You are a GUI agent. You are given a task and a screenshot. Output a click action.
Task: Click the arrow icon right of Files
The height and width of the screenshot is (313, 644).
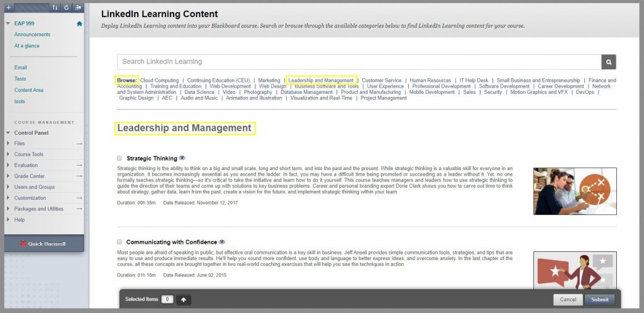pos(79,144)
